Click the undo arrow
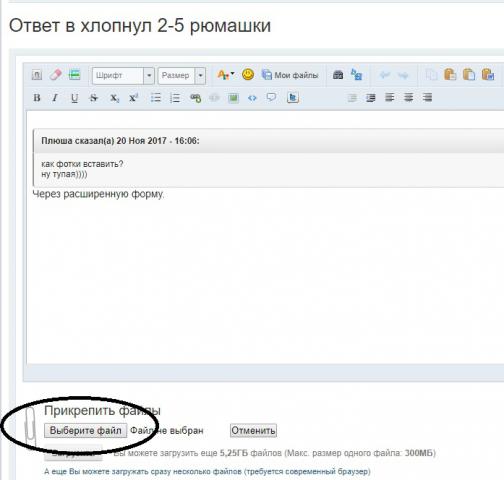Image resolution: width=504 pixels, height=480 pixels. (x=385, y=75)
